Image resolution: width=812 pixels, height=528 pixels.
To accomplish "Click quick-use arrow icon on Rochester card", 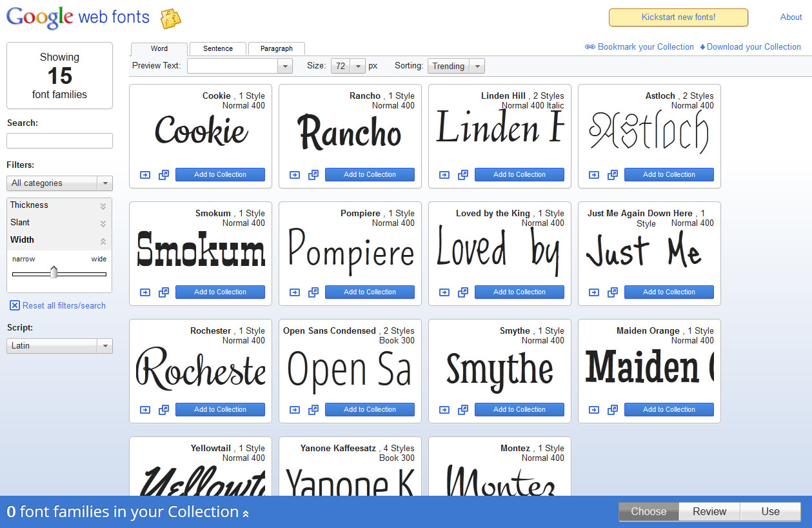I will click(x=145, y=410).
